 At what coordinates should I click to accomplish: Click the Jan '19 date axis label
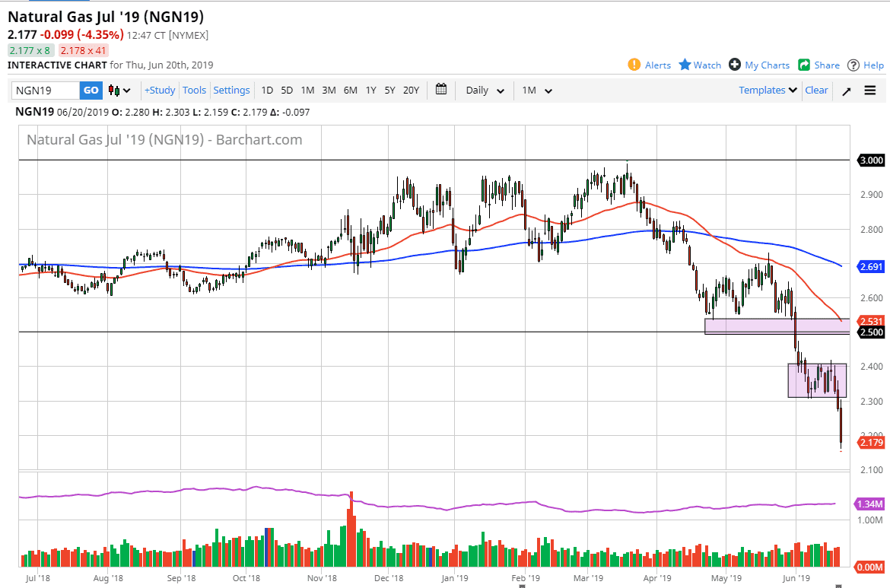[x=455, y=578]
